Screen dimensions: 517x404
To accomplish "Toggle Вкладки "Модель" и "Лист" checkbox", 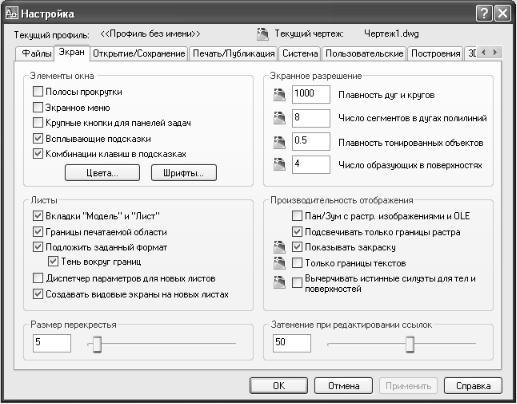I will 38,216.
